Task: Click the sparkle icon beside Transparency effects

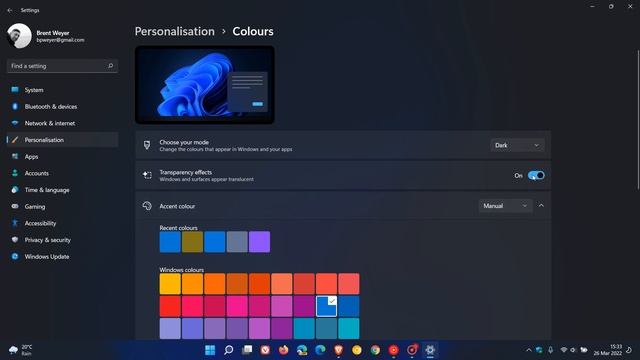Action: [x=147, y=175]
